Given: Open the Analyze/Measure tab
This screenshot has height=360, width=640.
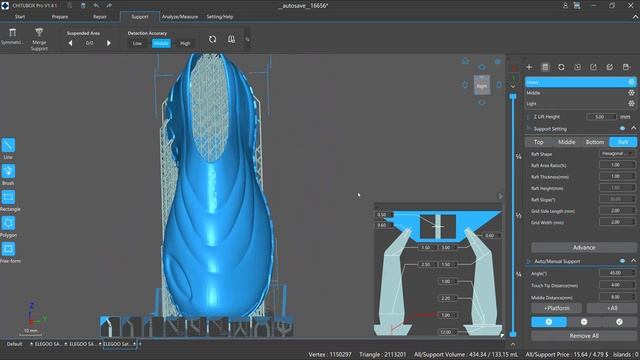Looking at the screenshot, I should pos(180,17).
